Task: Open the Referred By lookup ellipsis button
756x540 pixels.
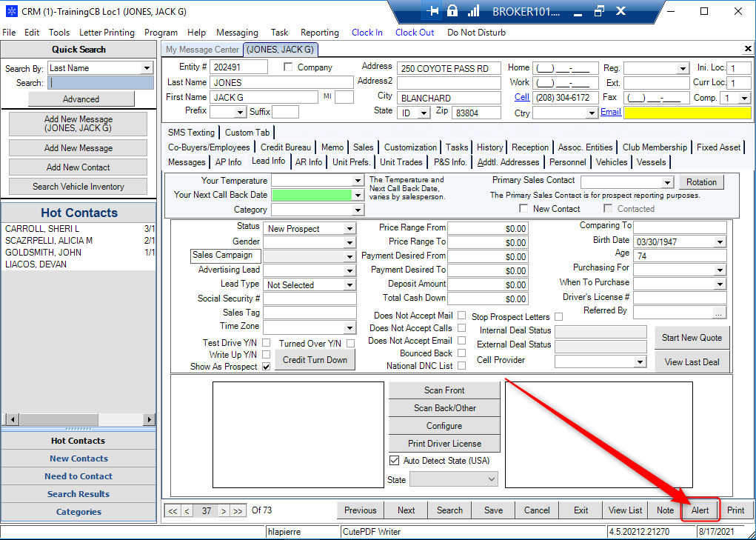Action: 718,313
